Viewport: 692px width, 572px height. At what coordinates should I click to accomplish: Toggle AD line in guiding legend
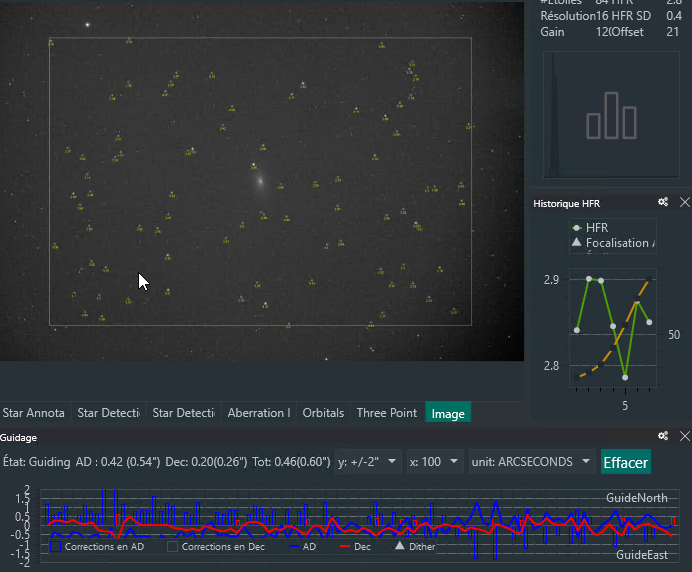303,546
